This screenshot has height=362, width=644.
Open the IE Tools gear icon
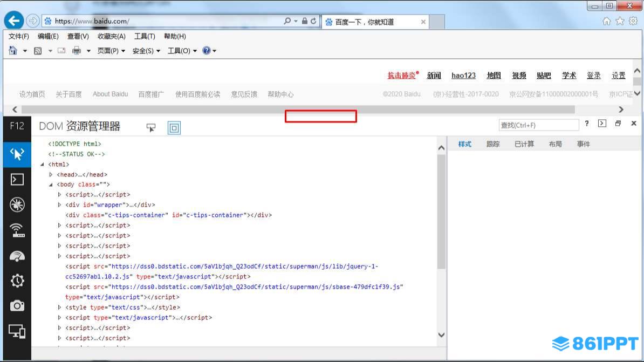click(633, 21)
